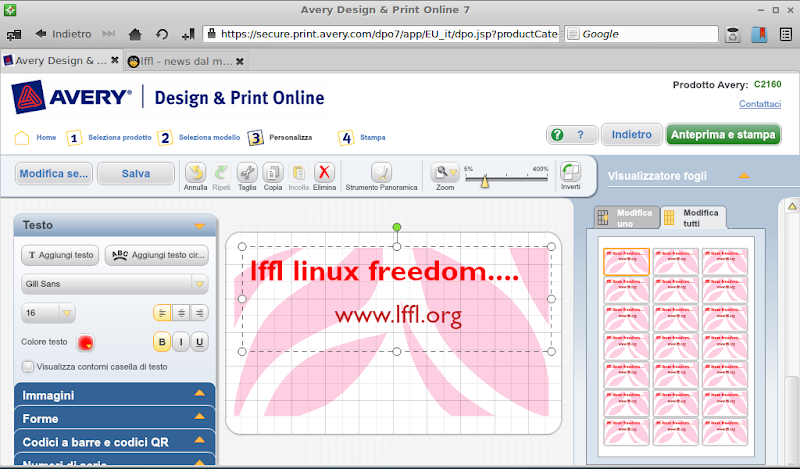Click the browser home icon
The height and width of the screenshot is (469, 800).
coord(135,34)
